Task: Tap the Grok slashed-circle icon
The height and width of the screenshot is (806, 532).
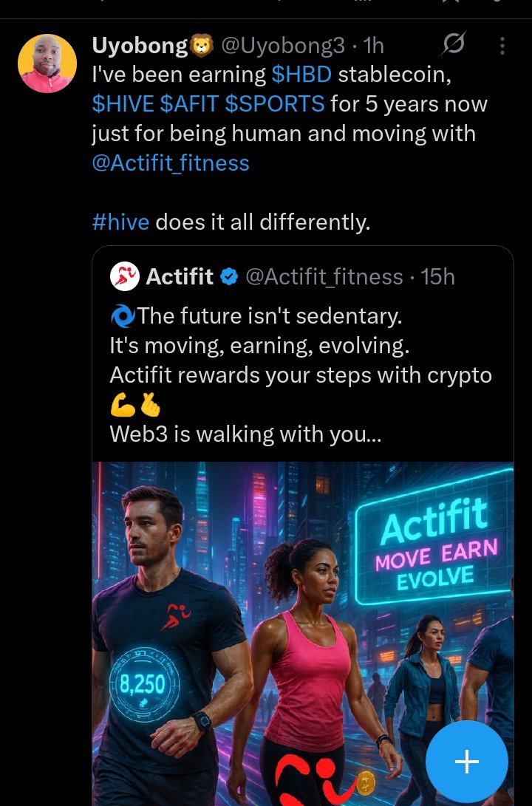Action: [454, 45]
